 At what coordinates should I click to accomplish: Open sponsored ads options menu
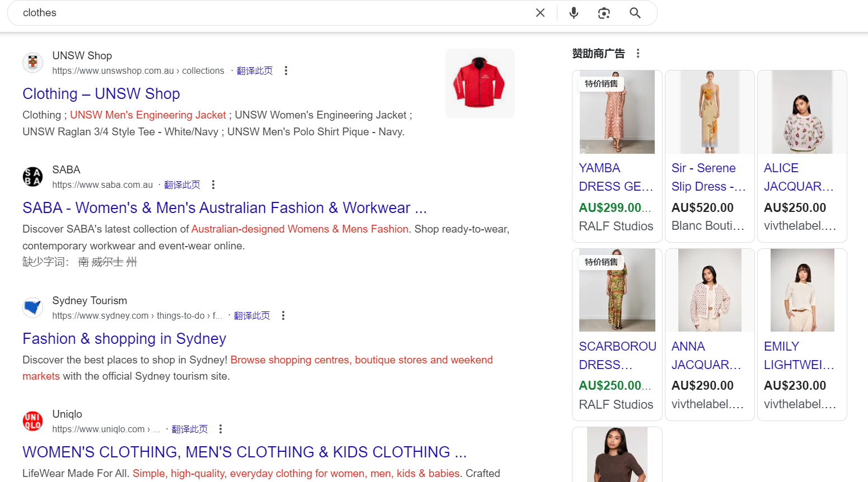tap(638, 53)
